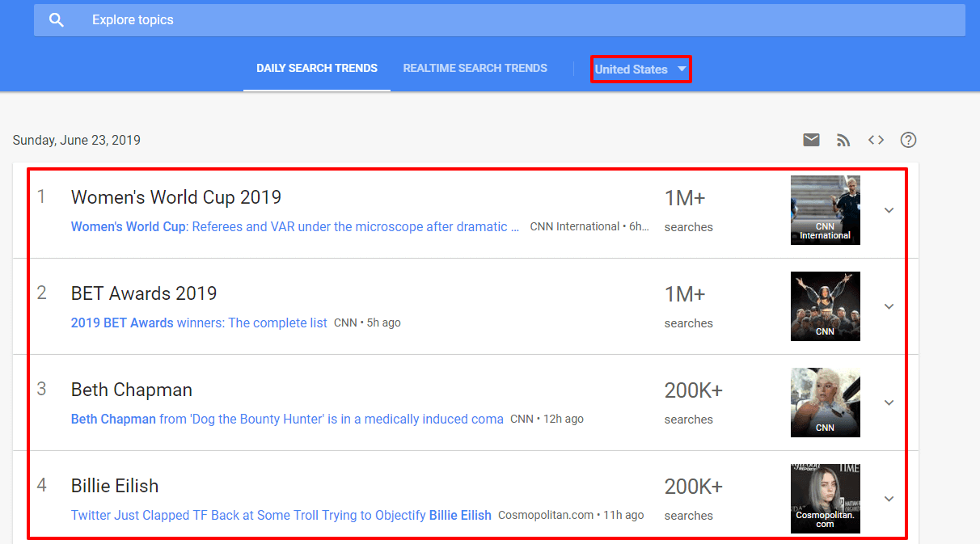Open the RSS feed icon
The height and width of the screenshot is (544, 980).
843,140
